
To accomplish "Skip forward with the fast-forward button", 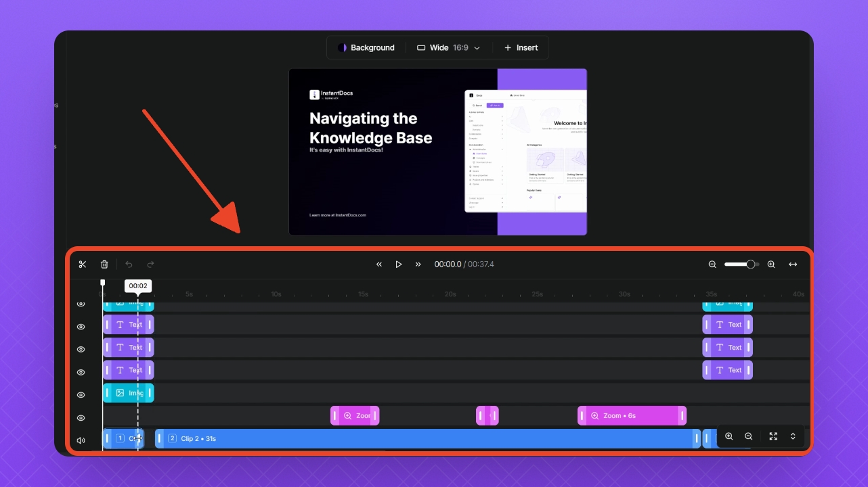I will pyautogui.click(x=418, y=264).
